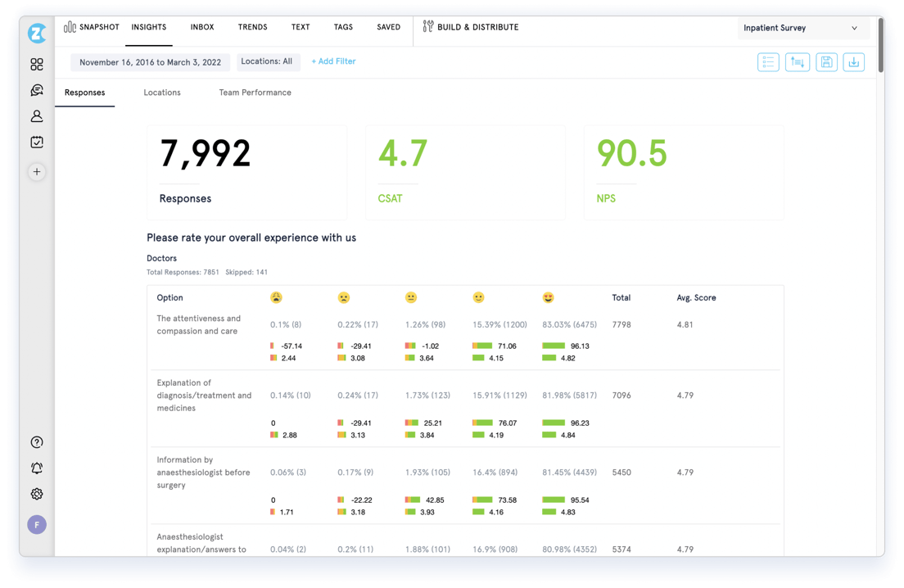Click the user profile icon in sidebar
Image resolution: width=904 pixels, height=588 pixels.
click(x=37, y=116)
